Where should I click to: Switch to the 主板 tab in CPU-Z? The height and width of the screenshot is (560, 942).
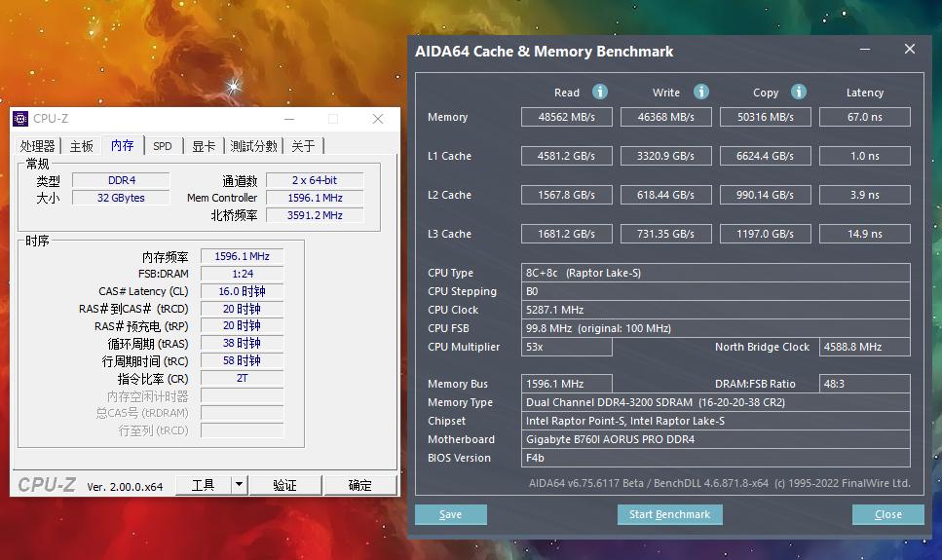click(x=81, y=146)
